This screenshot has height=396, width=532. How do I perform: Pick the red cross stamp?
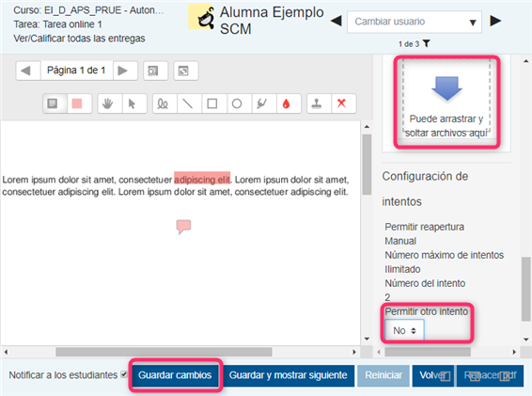point(344,103)
